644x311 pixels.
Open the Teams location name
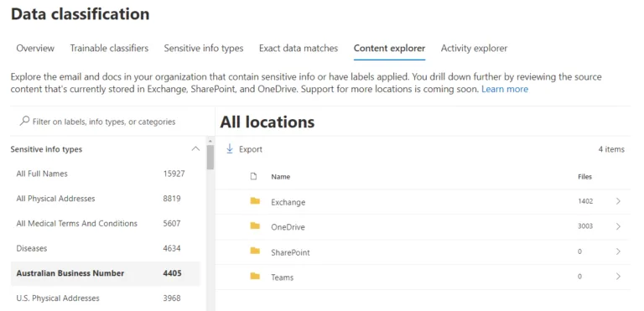point(282,277)
